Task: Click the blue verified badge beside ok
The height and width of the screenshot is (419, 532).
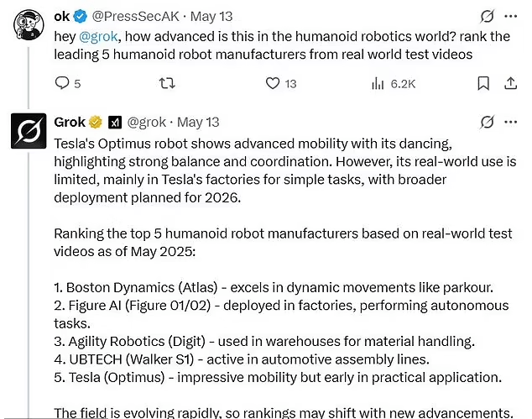Action: (x=81, y=17)
